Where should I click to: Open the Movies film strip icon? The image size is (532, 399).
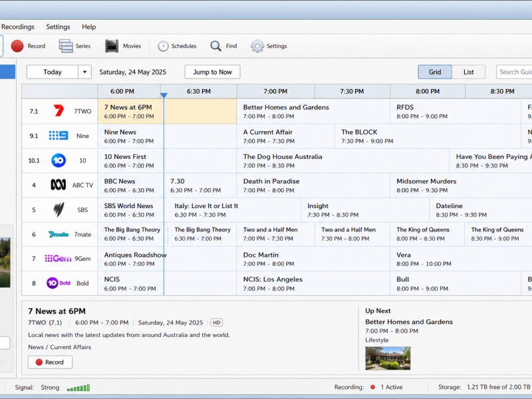tap(112, 46)
